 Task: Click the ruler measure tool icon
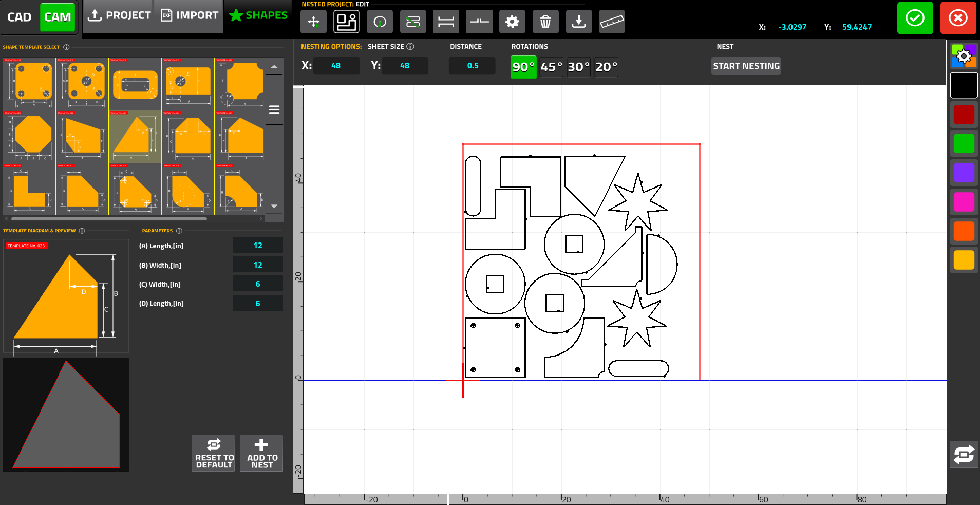click(x=611, y=22)
